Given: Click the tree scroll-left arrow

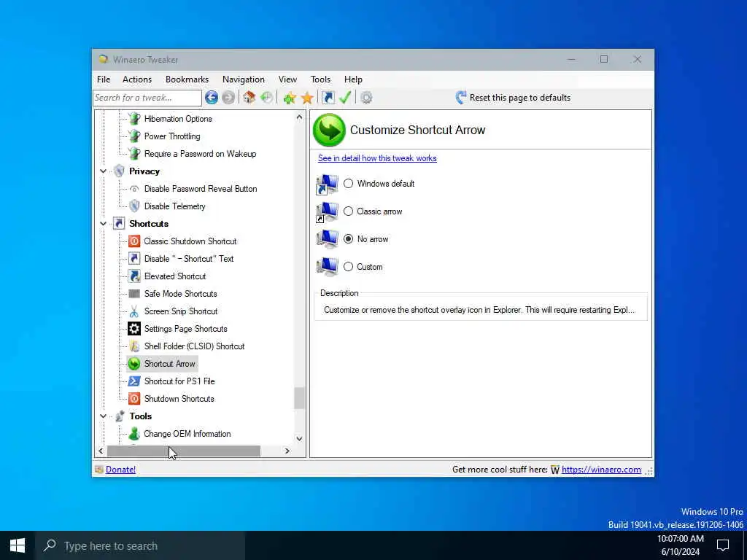Looking at the screenshot, I should (101, 451).
